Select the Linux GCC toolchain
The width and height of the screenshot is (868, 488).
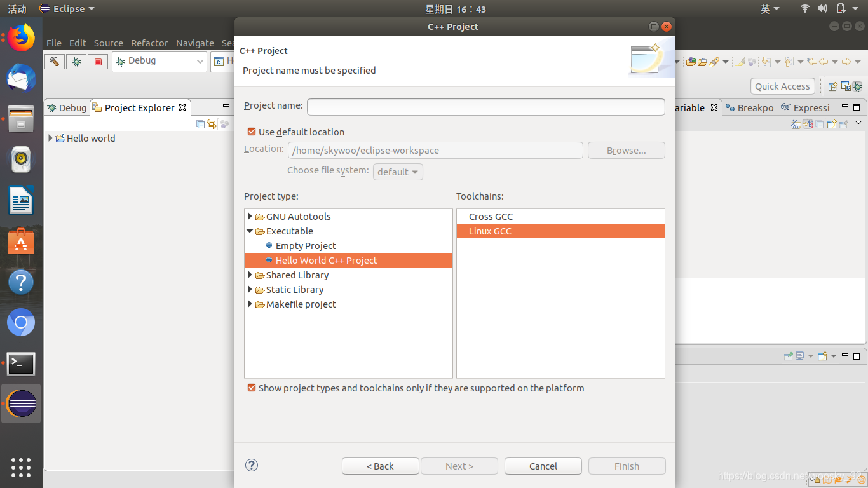click(x=560, y=231)
